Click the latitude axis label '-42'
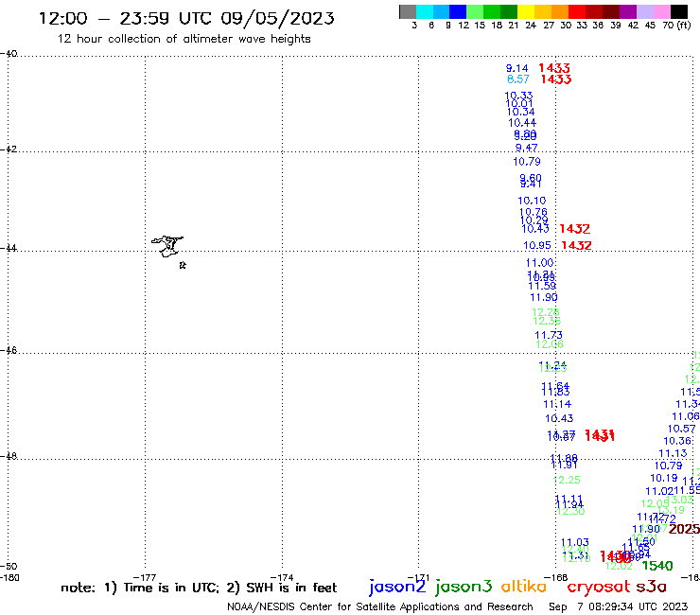Viewport: 700px width, 615px height. pos(9,149)
